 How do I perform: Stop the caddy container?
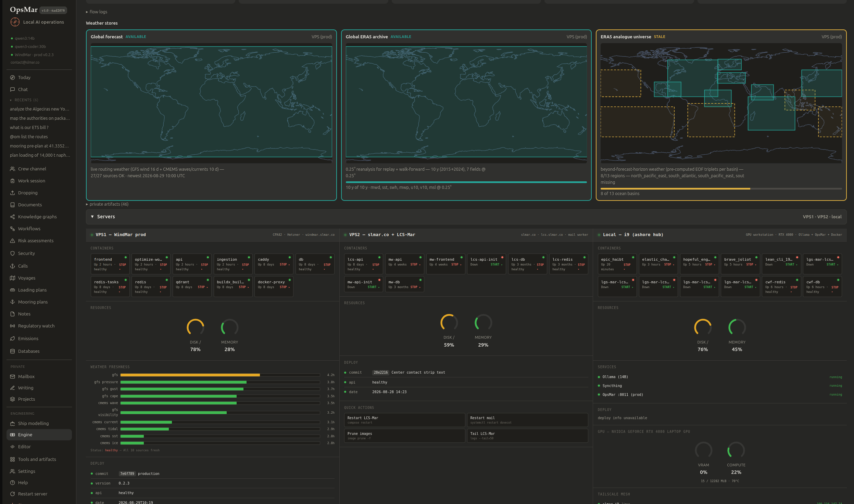click(284, 265)
